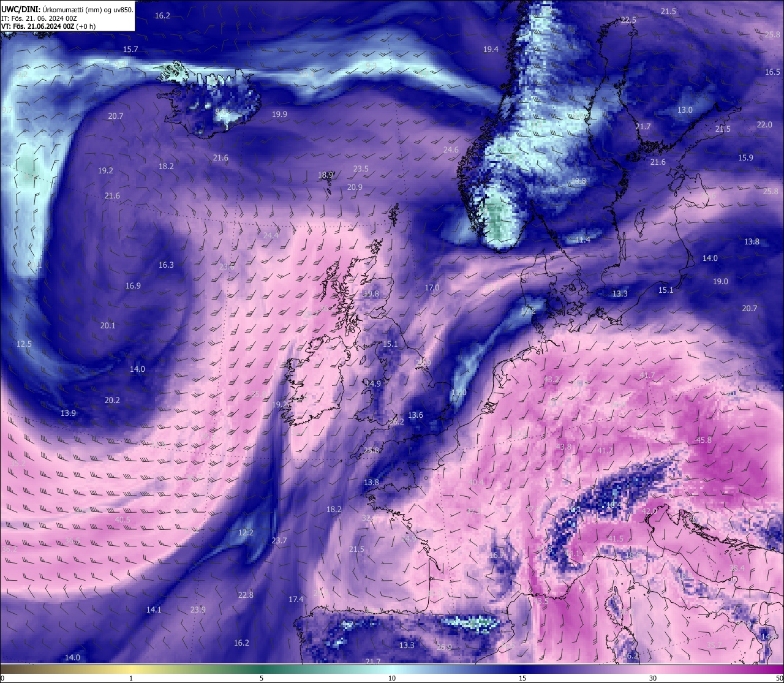Click the 20.9 value label

tap(355, 187)
